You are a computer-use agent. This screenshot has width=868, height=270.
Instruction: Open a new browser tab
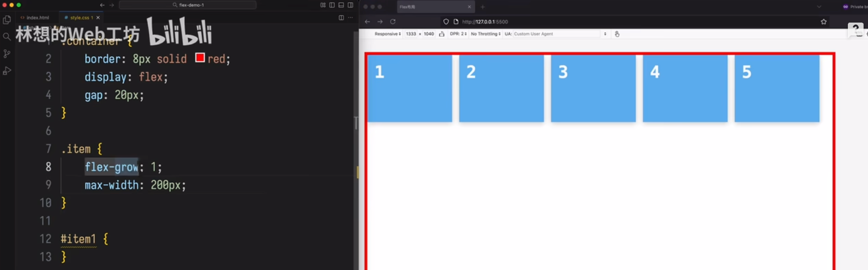[483, 7]
